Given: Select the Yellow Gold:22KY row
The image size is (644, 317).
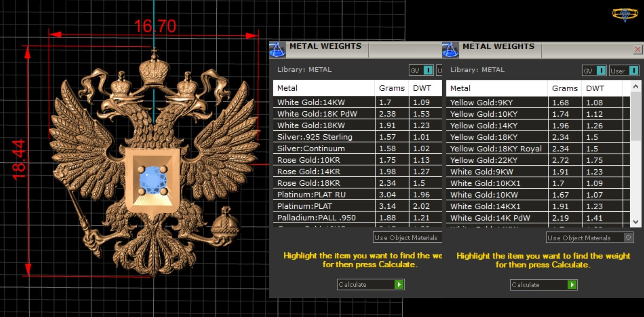Looking at the screenshot, I should [x=538, y=160].
